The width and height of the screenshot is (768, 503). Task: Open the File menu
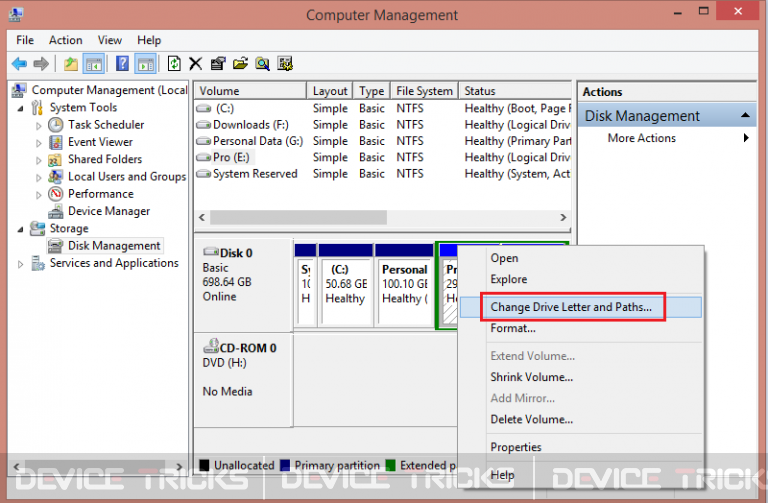[25, 40]
